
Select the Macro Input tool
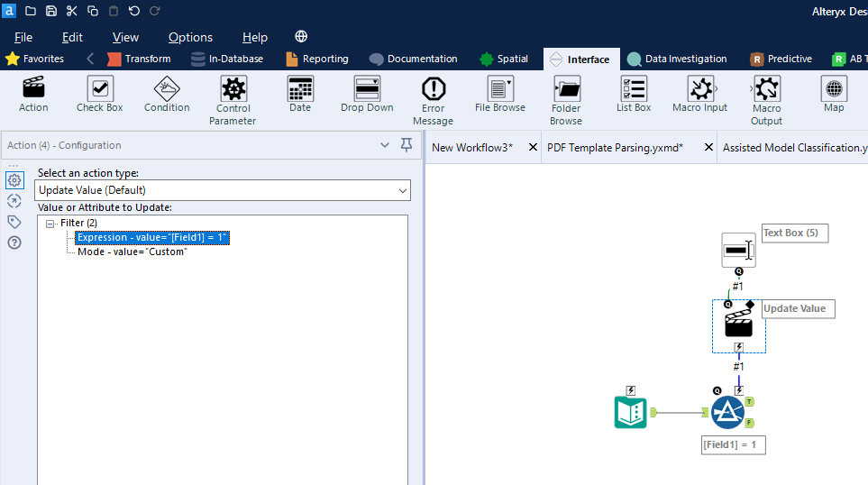coord(700,95)
